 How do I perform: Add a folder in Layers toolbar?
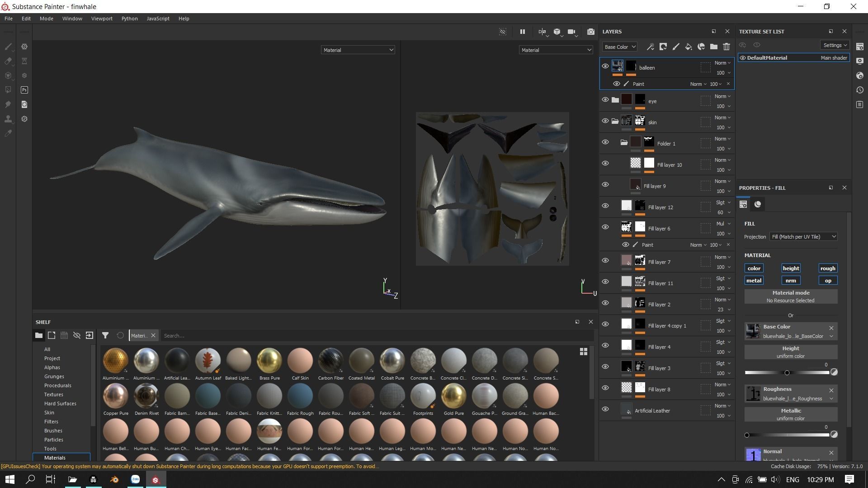coord(713,47)
